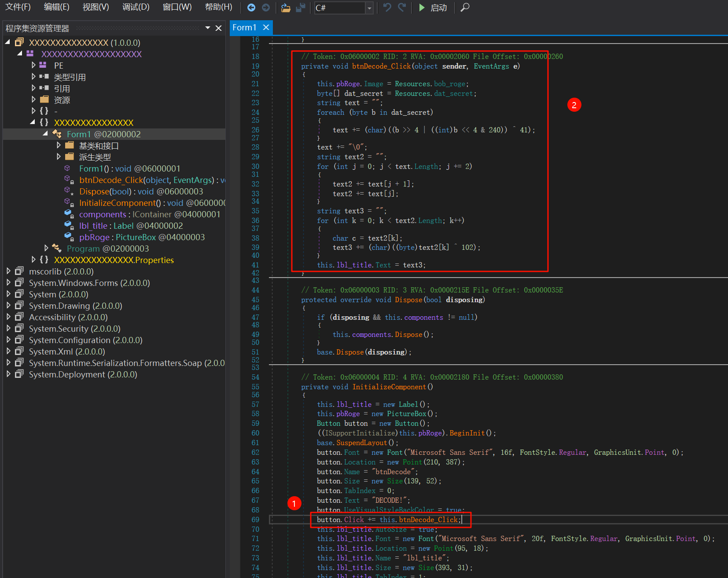Expand the System.Drawing (2.0.0.0) assembly

point(8,305)
